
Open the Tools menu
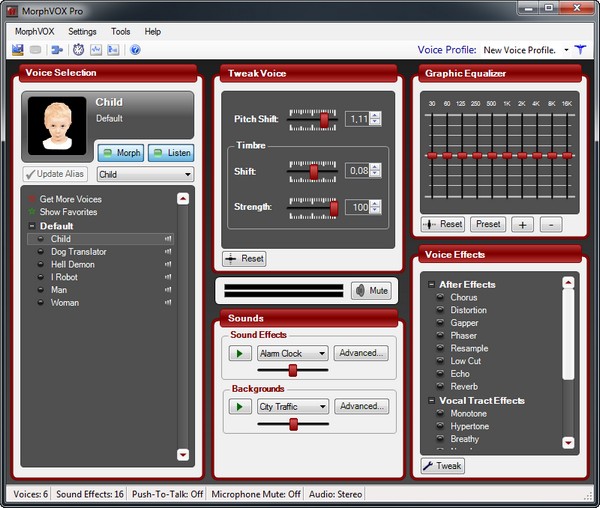click(x=120, y=32)
